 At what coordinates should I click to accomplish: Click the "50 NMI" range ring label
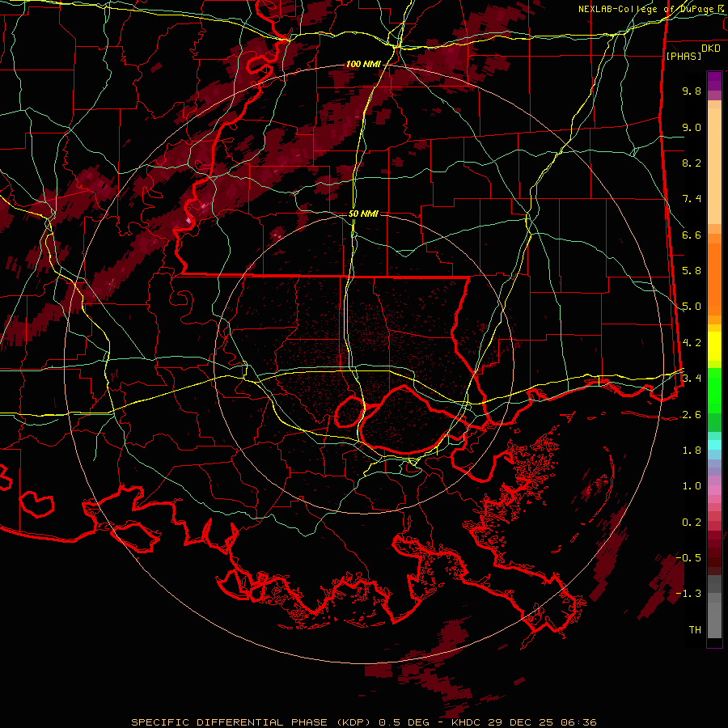click(363, 214)
